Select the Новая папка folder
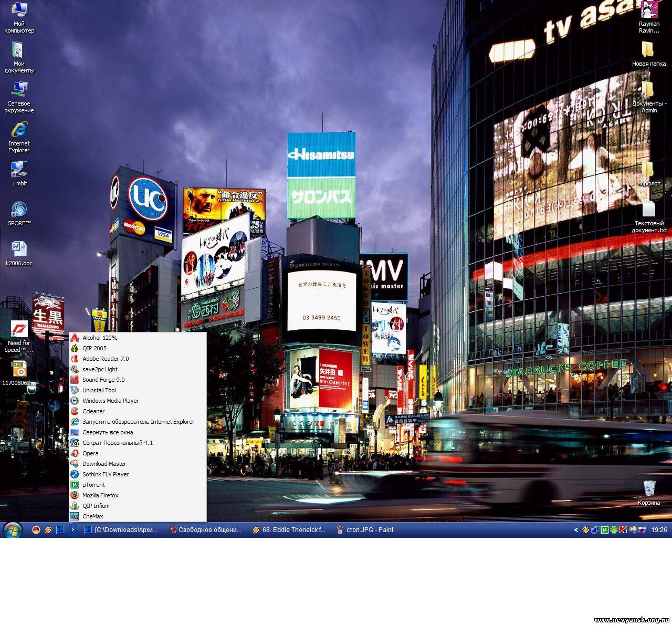 (649, 54)
